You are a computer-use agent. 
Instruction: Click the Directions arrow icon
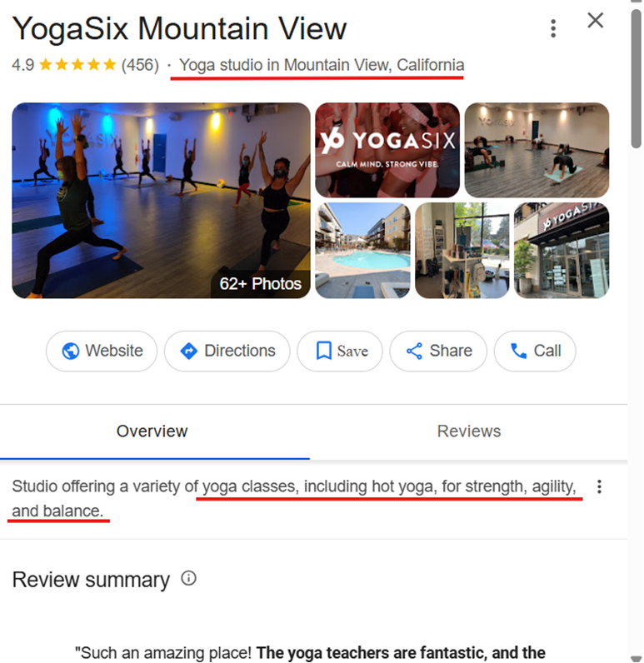click(x=188, y=351)
